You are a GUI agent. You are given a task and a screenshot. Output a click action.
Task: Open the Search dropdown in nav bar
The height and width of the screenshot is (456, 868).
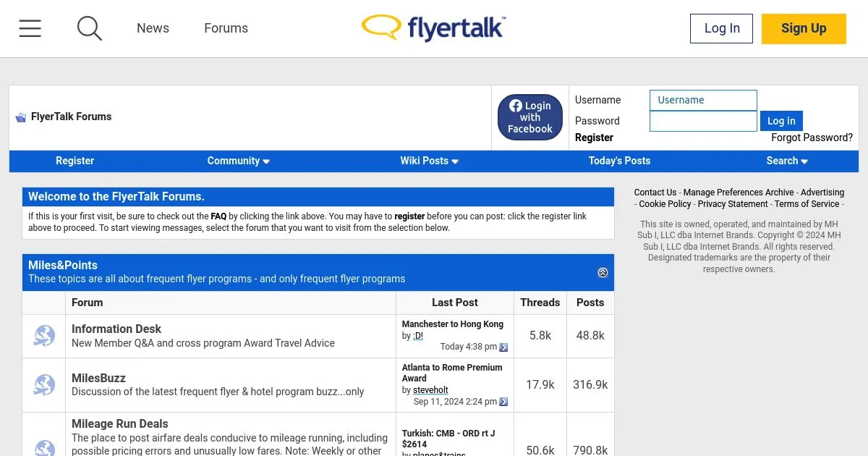click(x=787, y=161)
